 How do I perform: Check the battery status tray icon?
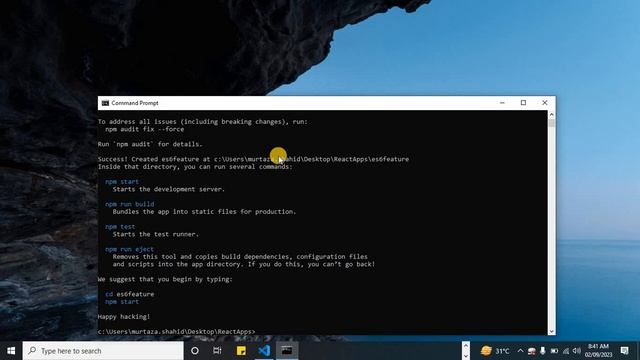[554, 351]
